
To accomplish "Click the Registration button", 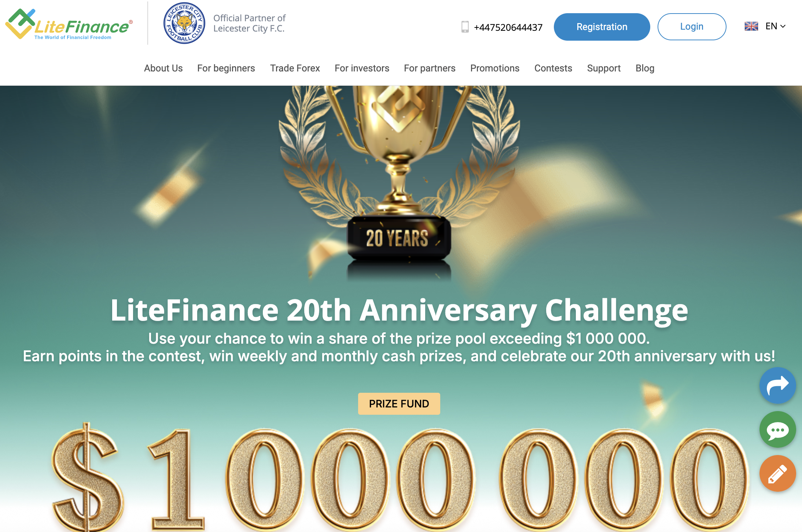I will pos(602,27).
